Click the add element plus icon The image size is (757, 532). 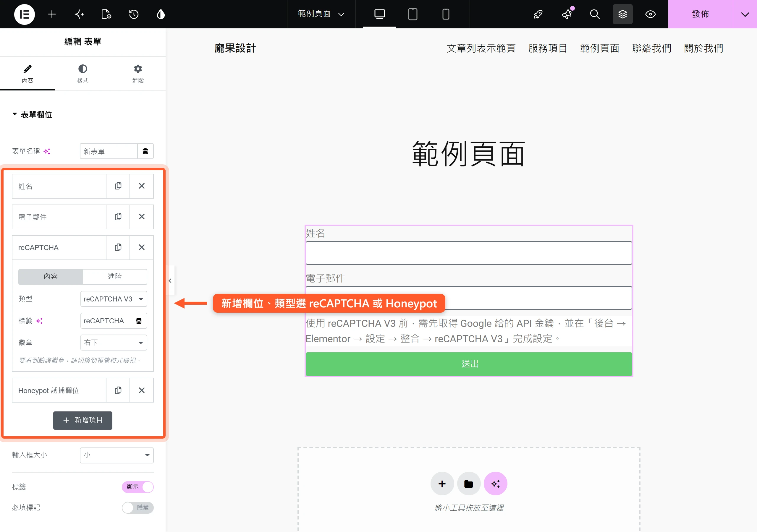(52, 14)
